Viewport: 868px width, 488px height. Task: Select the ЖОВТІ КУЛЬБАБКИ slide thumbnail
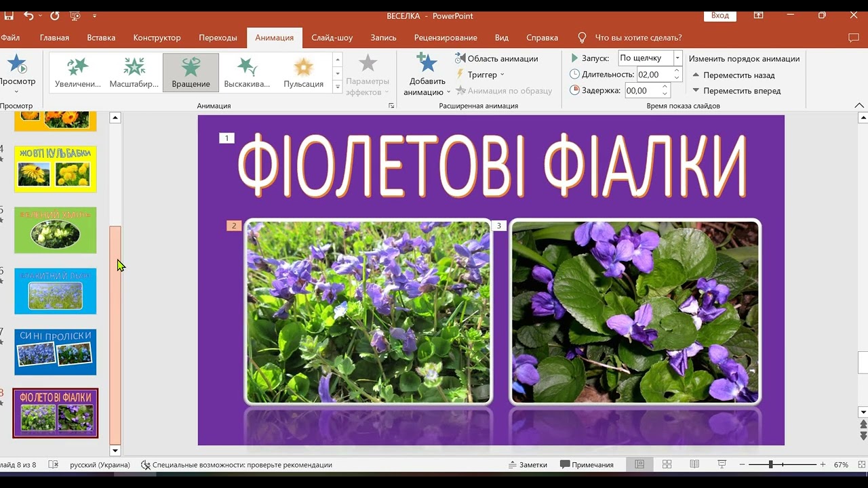click(x=56, y=169)
